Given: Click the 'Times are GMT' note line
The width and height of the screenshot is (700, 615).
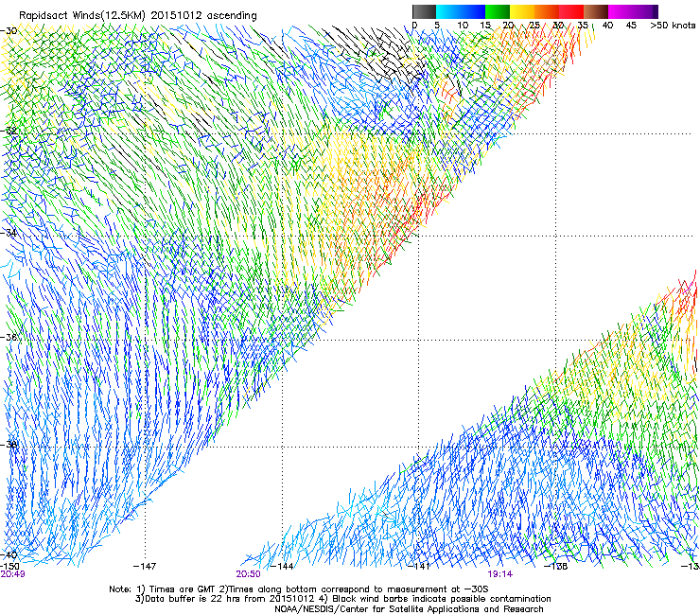Looking at the screenshot, I should [x=299, y=589].
